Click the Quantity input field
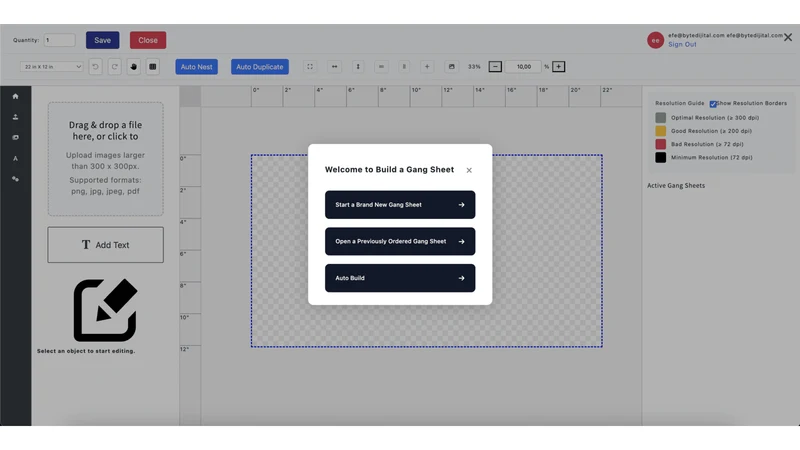The width and height of the screenshot is (800, 450). click(x=59, y=40)
